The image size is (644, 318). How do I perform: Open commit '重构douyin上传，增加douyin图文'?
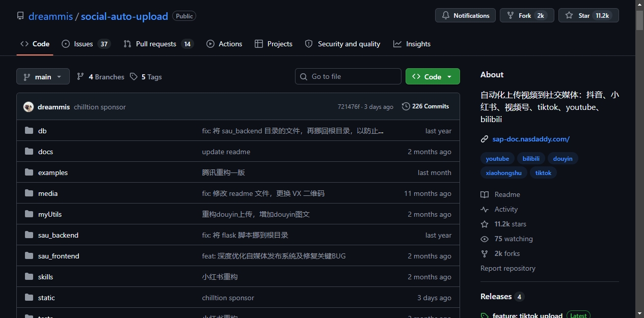256,214
